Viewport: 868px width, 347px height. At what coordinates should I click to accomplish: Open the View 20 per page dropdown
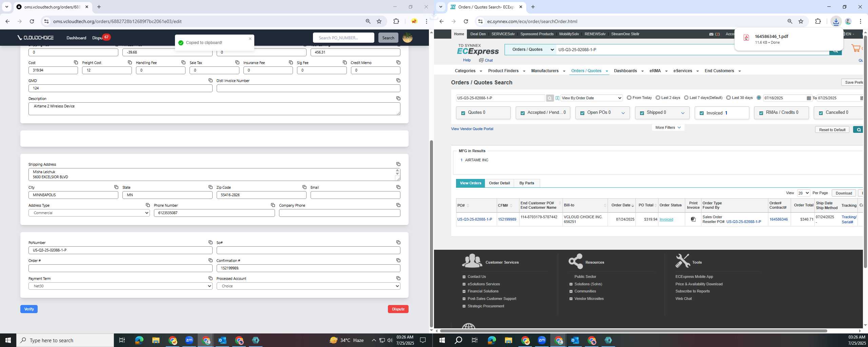[x=803, y=193]
